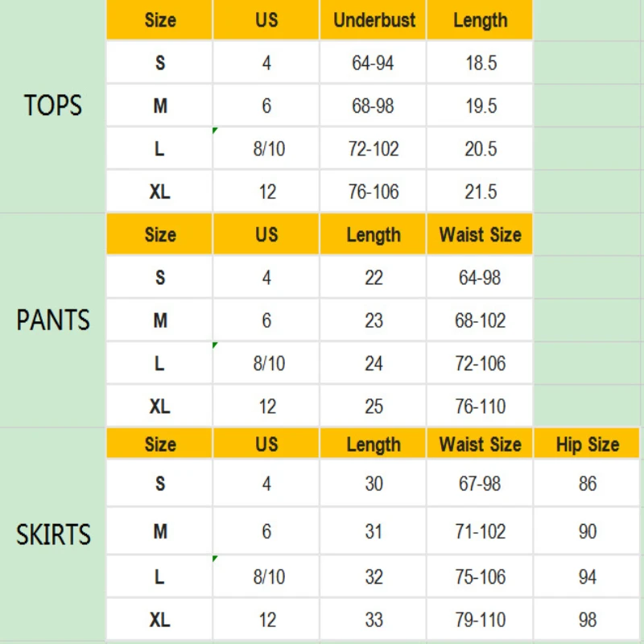Click the hip size cell showing 98
The width and height of the screenshot is (644, 644).
point(588,620)
